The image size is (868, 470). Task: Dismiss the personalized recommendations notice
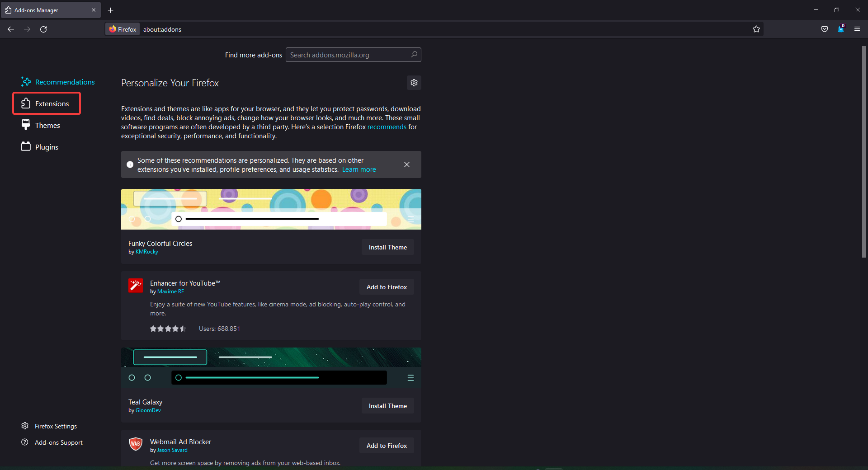tap(407, 164)
